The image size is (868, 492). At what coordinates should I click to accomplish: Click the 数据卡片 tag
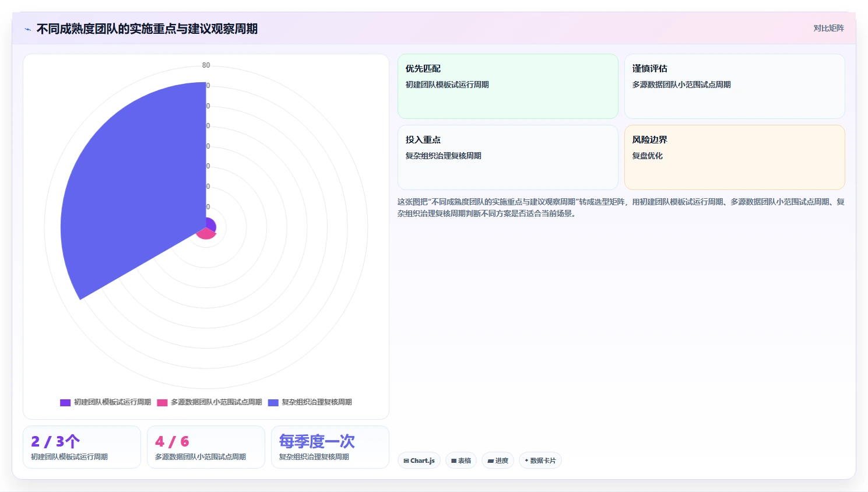click(x=540, y=461)
